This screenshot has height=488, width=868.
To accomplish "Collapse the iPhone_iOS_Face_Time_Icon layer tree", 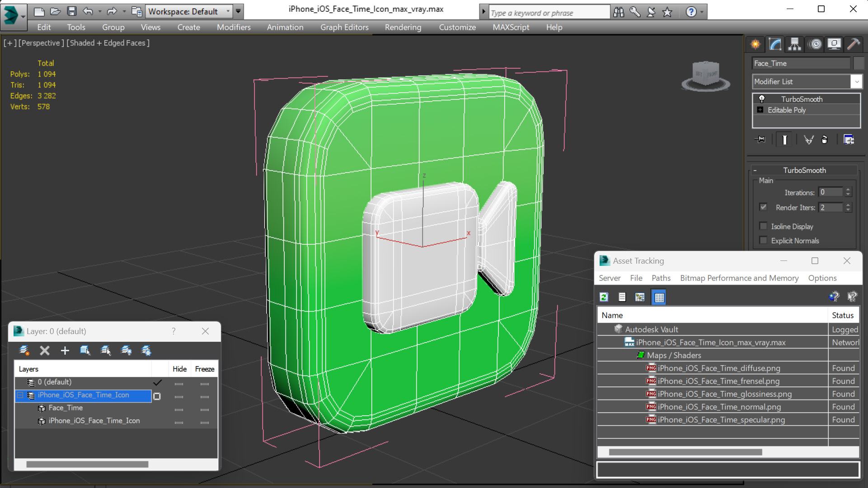I will 20,395.
